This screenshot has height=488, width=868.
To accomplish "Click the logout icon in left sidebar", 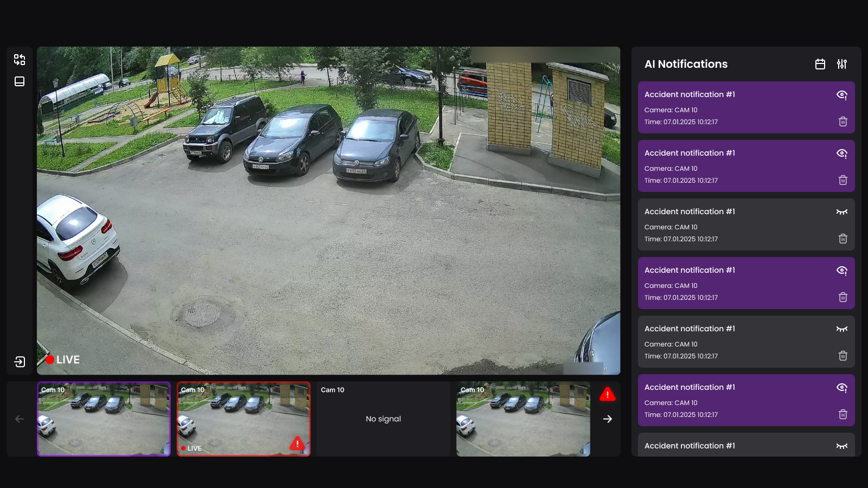I will (20, 362).
